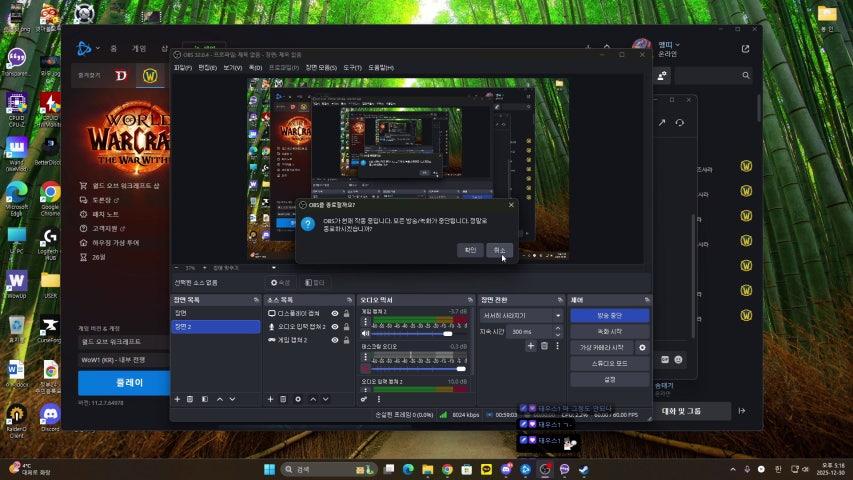
Task: Open virtual camera settings gear icon
Action: click(642, 347)
